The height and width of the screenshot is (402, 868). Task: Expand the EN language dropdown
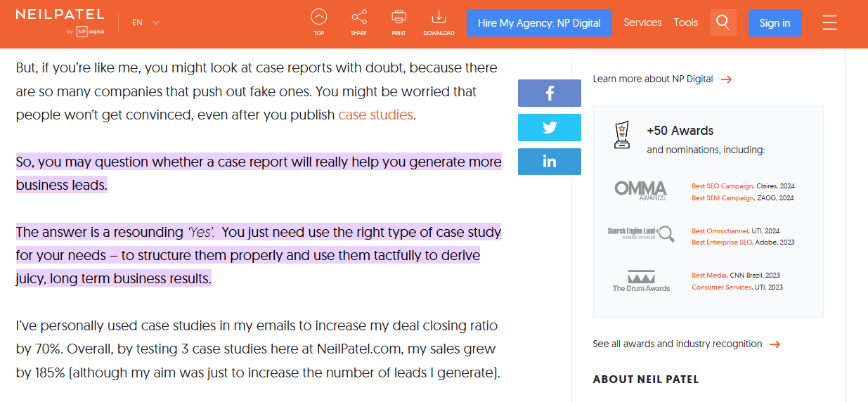[x=145, y=22]
